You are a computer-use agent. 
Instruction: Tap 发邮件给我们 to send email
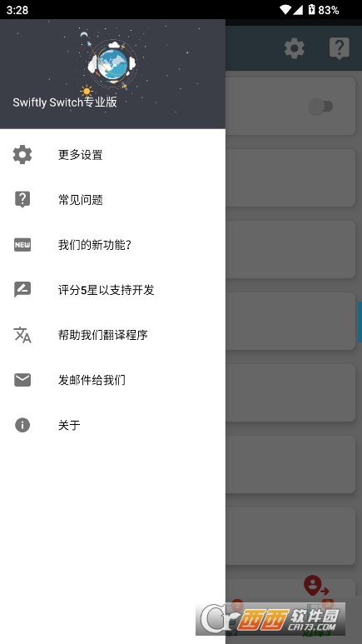click(x=112, y=380)
